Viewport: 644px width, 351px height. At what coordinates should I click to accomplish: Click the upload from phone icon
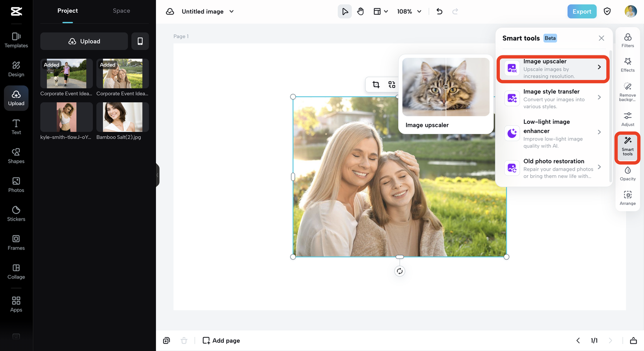tap(140, 41)
